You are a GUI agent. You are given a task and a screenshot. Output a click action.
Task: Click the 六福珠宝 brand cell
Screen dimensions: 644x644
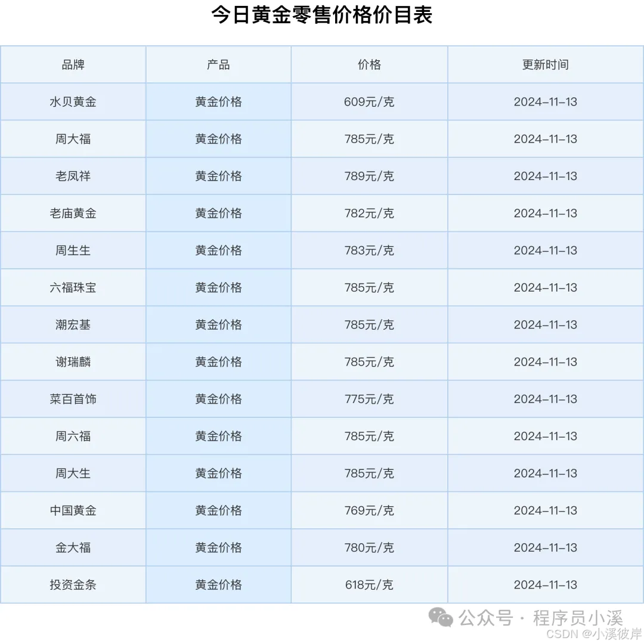[x=73, y=287]
